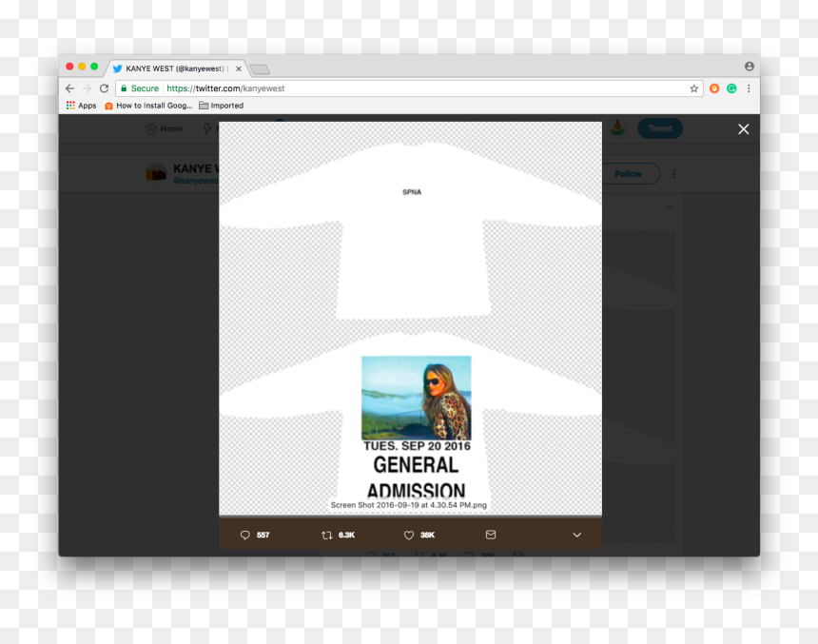818x644 pixels.
Task: Click the Screen Shot 2016-09-19 filename caption
Action: tap(408, 505)
